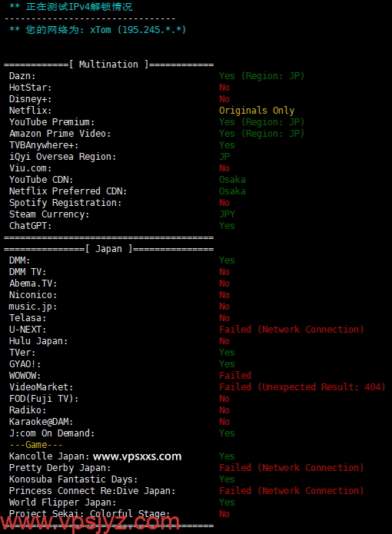Click the 'Hulu Japan:' label
392x534 pixels.
tap(38, 341)
